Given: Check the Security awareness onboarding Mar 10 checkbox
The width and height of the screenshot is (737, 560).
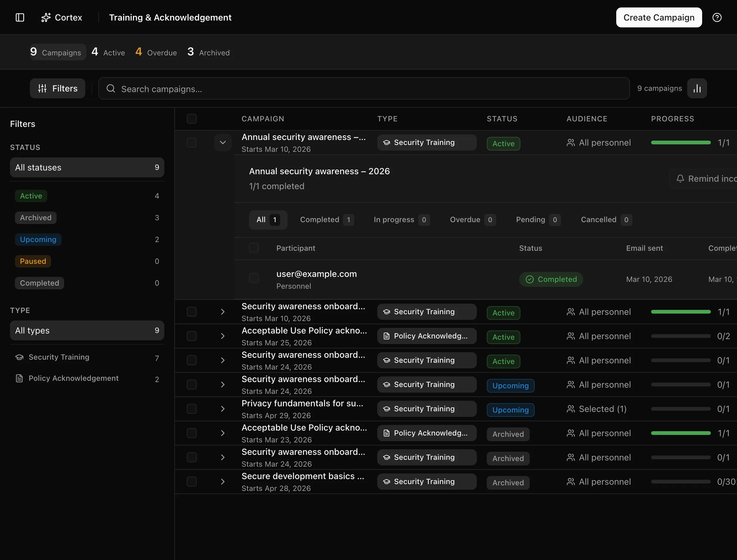Looking at the screenshot, I should click(191, 312).
